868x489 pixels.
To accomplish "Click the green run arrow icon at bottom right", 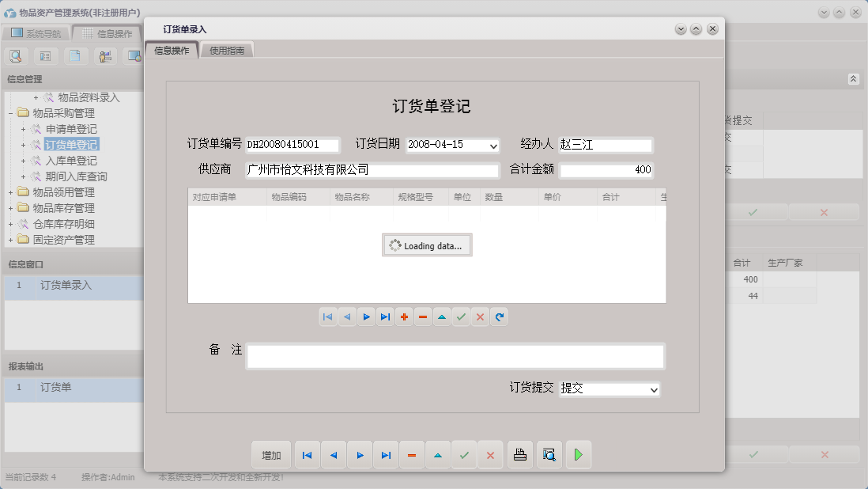I will 578,455.
